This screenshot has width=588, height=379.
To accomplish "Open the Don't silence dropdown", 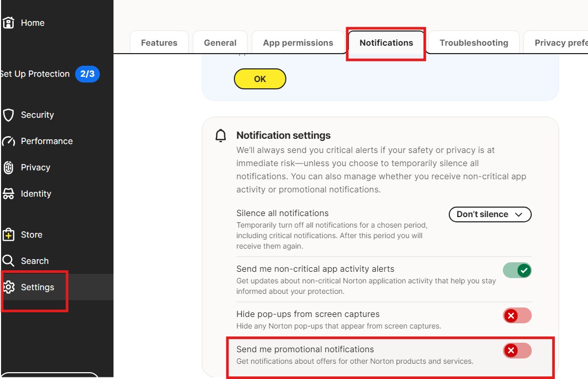I will click(490, 214).
